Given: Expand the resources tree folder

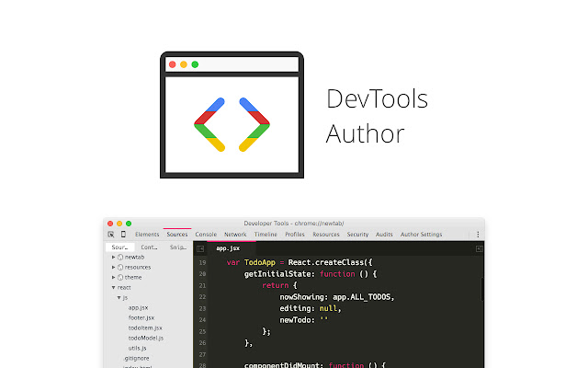Looking at the screenshot, I should coord(114,267).
